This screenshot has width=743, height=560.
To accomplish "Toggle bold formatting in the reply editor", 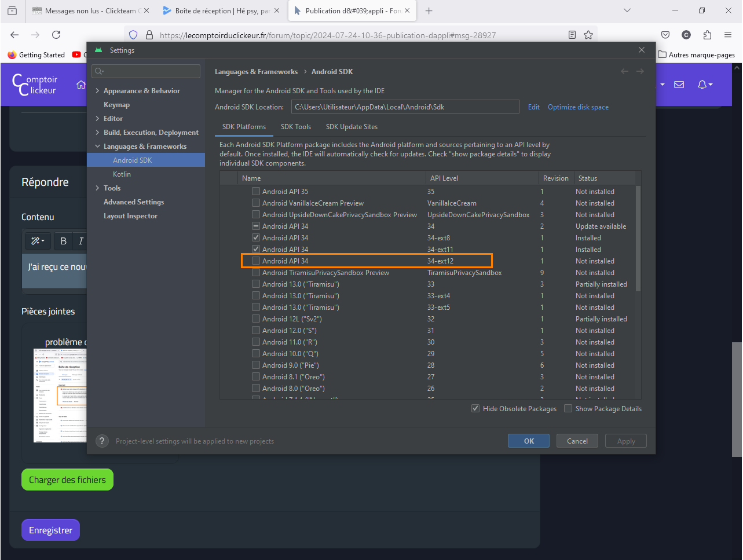I will pos(64,241).
